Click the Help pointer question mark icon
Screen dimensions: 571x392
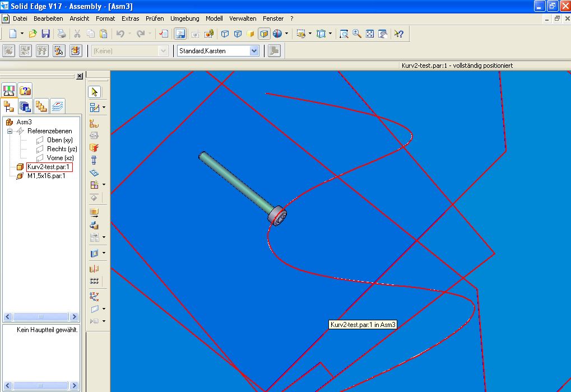click(x=398, y=34)
